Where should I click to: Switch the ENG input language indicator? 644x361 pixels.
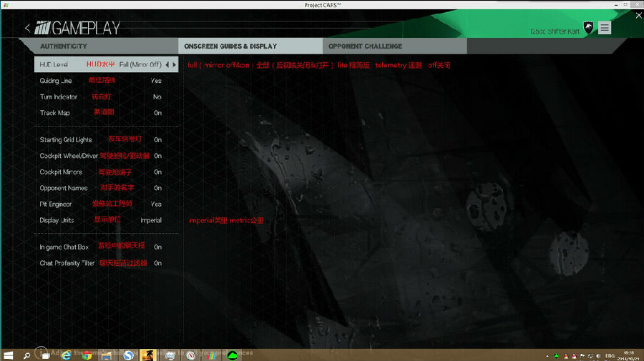610,356
